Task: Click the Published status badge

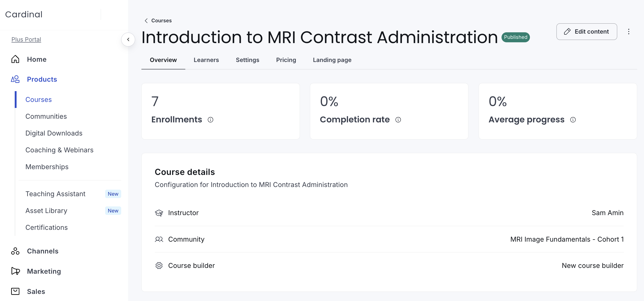Action: 515,37
